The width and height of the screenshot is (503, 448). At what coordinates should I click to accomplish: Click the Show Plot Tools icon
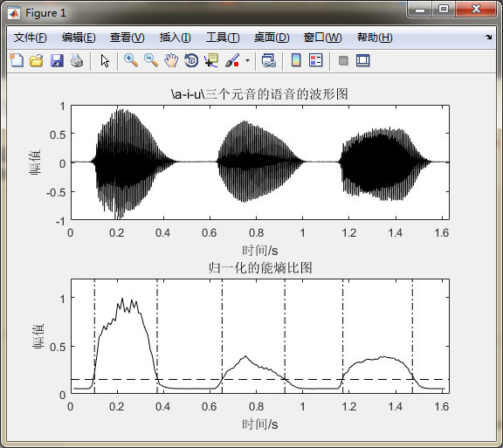pyautogui.click(x=362, y=60)
